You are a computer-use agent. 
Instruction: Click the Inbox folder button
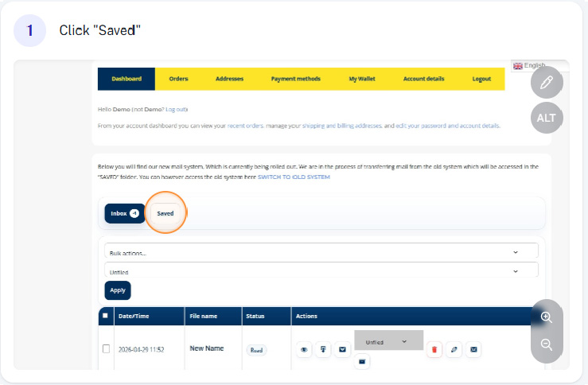(x=125, y=213)
